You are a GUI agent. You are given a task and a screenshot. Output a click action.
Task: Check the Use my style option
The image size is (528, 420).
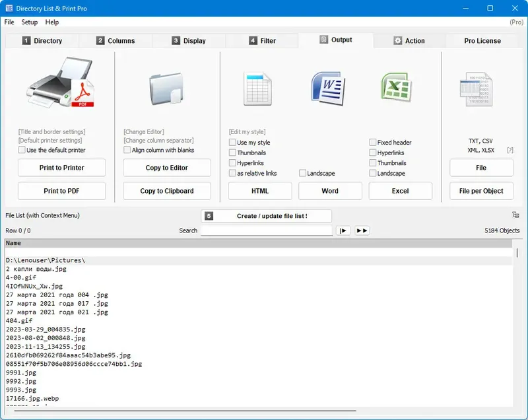(x=232, y=142)
